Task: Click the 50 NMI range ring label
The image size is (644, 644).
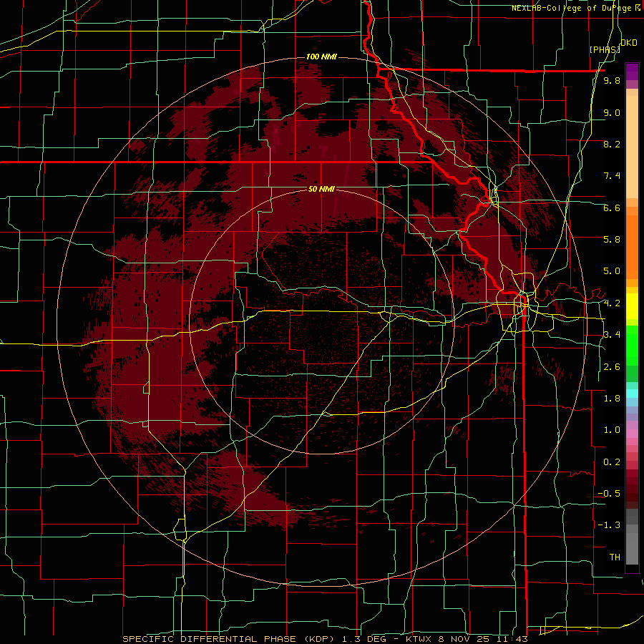Action: point(321,189)
